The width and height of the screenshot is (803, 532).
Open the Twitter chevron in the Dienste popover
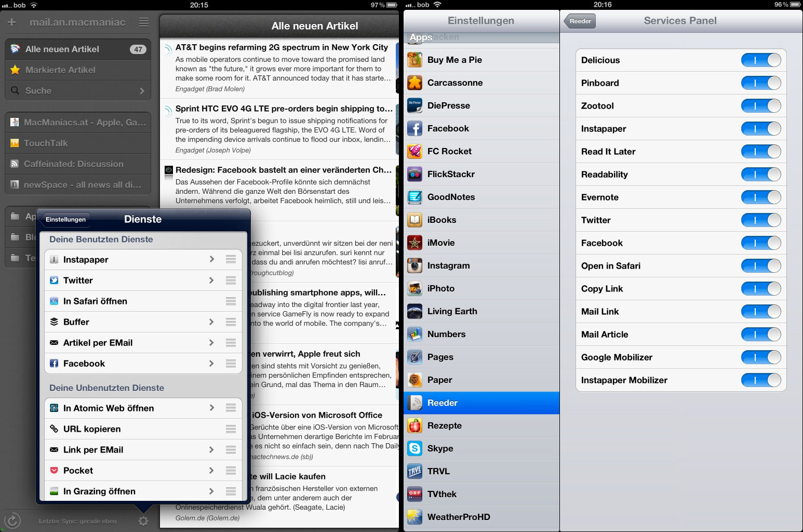point(211,281)
